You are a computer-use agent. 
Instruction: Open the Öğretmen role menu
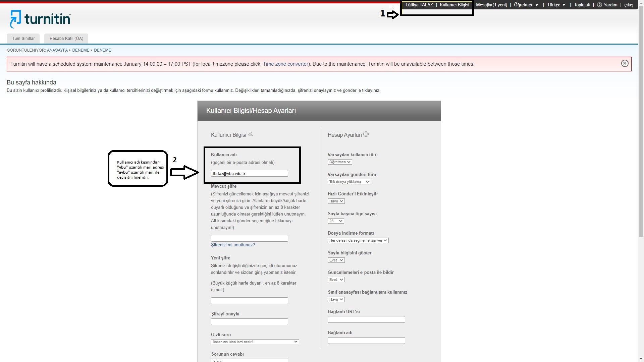coord(526,5)
